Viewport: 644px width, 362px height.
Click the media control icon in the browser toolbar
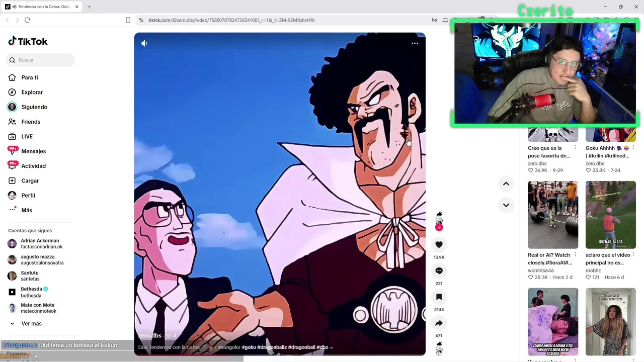pyautogui.click(x=434, y=20)
